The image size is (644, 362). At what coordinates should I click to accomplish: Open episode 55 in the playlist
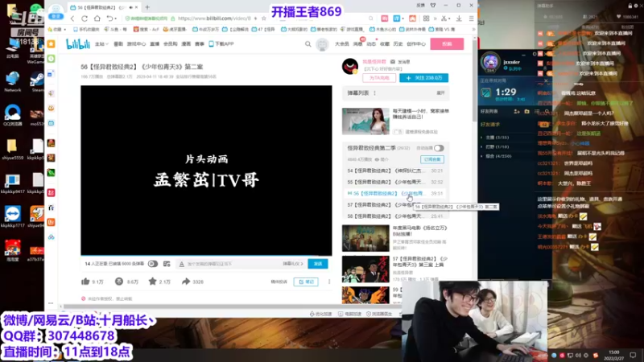(x=395, y=182)
